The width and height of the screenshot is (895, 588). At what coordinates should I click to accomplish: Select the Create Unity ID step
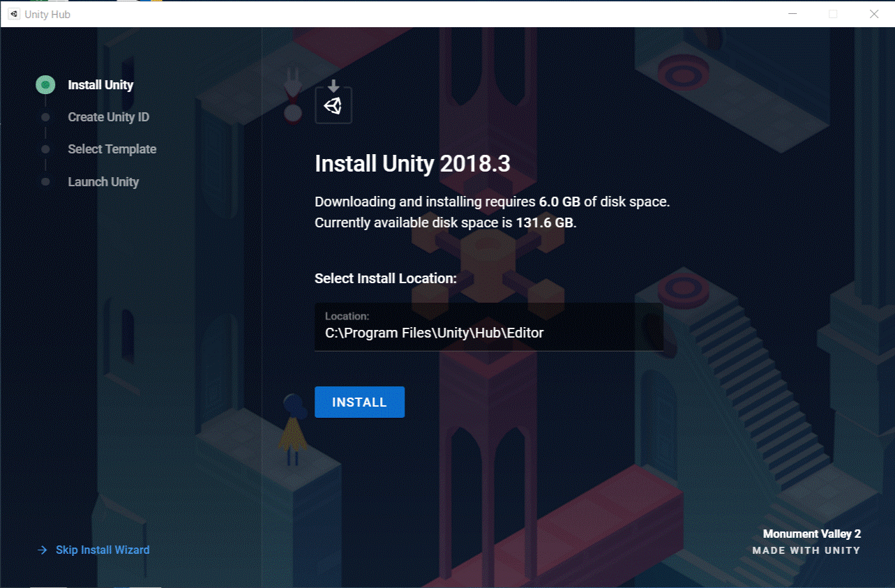click(108, 117)
